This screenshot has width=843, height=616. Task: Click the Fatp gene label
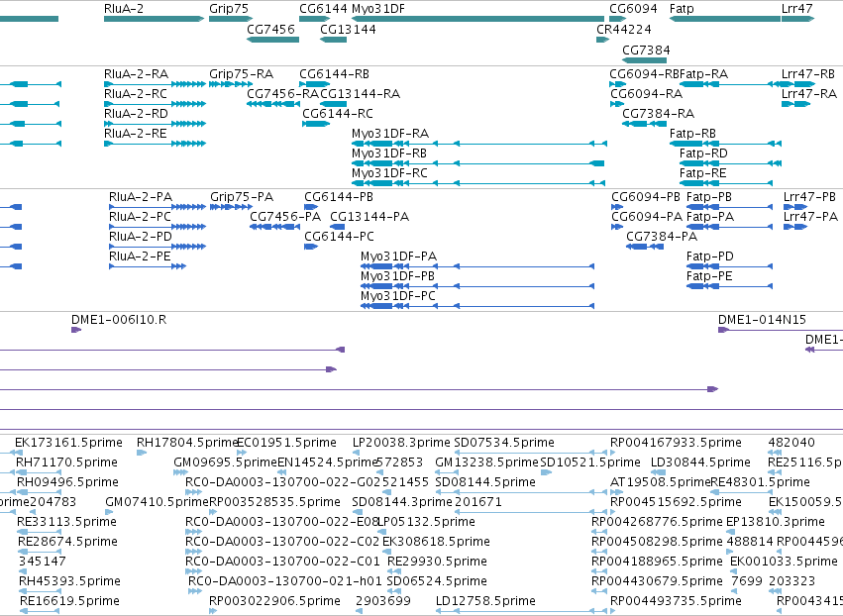pyautogui.click(x=682, y=9)
